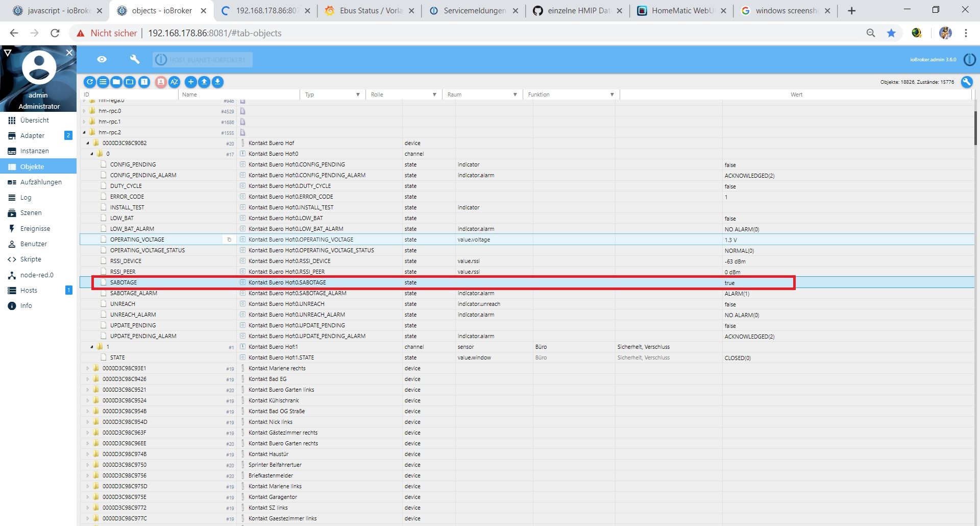
Task: Collapse the hm-rpc.2 tree node
Action: [x=84, y=132]
